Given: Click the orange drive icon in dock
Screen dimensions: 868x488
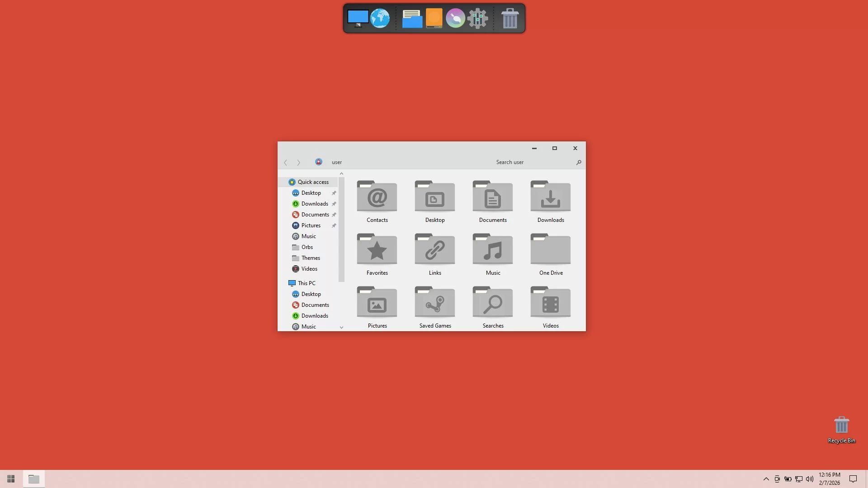Looking at the screenshot, I should [x=434, y=19].
